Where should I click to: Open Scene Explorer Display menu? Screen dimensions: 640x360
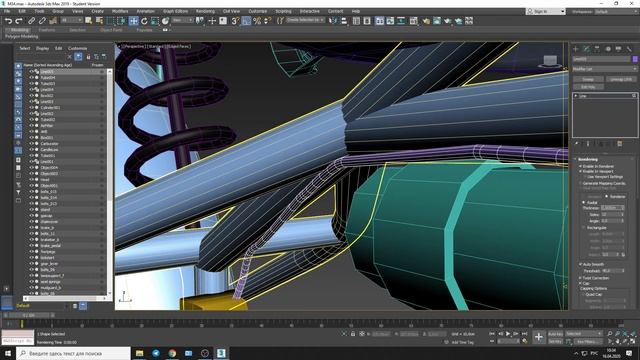click(x=42, y=49)
